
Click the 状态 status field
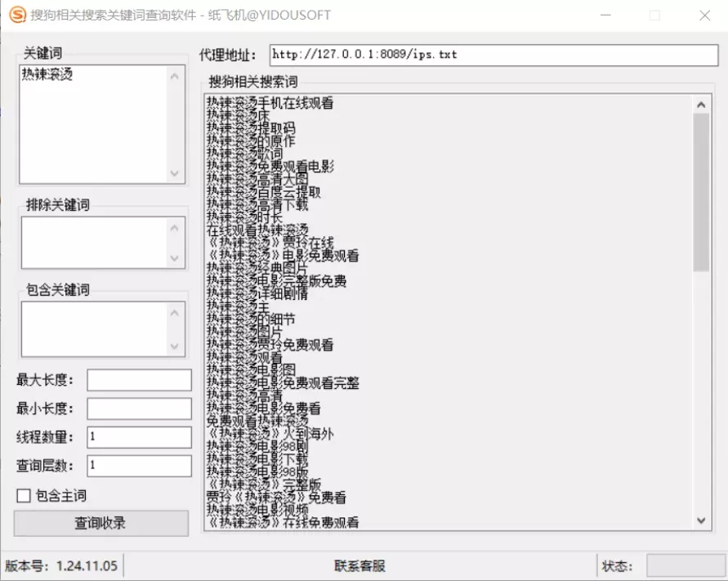tap(686, 566)
